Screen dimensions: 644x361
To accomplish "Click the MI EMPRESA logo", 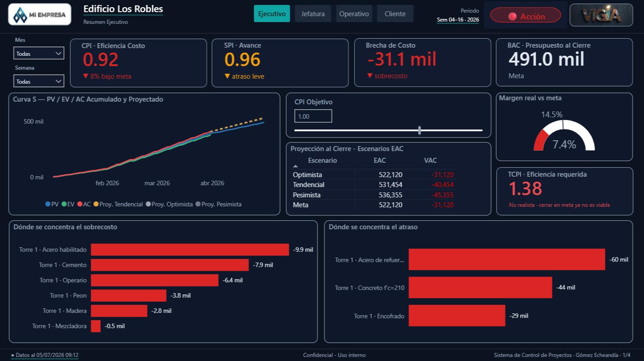I will coord(40,14).
